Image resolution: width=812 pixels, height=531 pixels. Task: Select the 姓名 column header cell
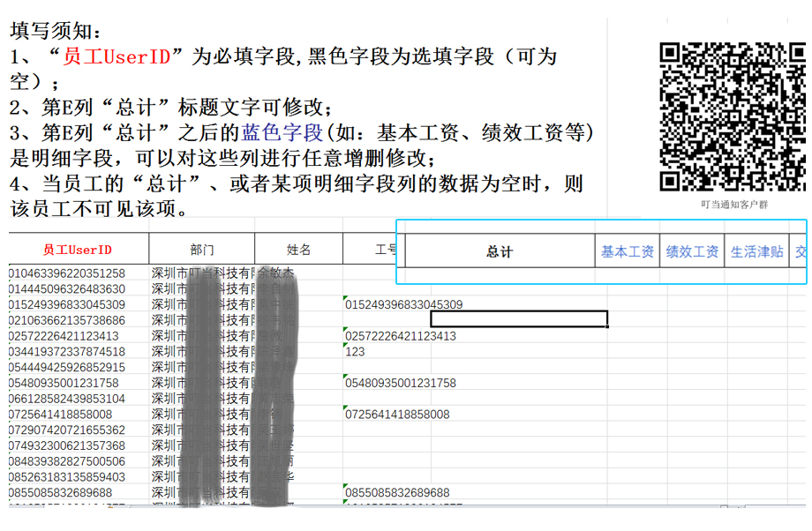298,250
